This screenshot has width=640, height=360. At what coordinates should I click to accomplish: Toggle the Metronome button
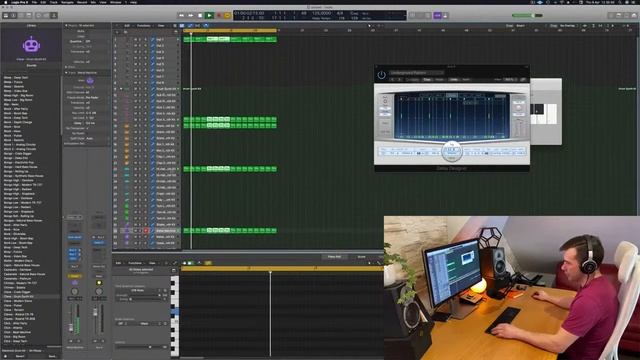[445, 16]
